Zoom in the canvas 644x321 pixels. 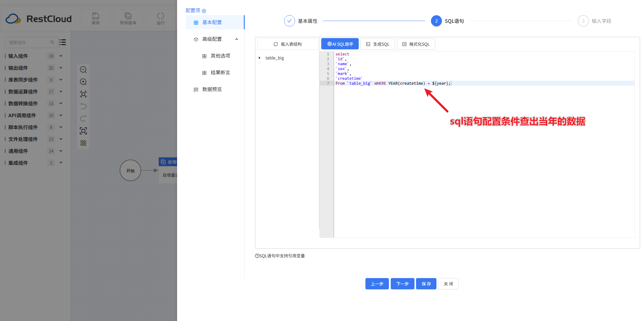[83, 82]
